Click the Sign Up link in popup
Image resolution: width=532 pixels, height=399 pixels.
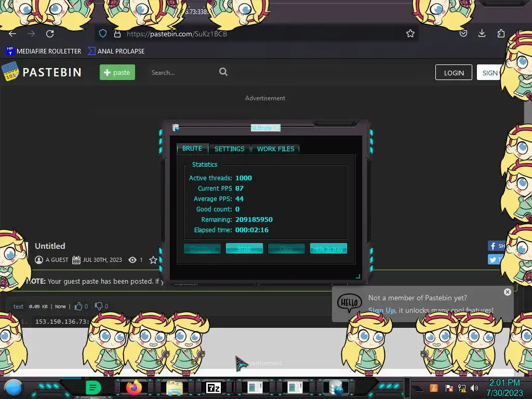click(x=382, y=310)
